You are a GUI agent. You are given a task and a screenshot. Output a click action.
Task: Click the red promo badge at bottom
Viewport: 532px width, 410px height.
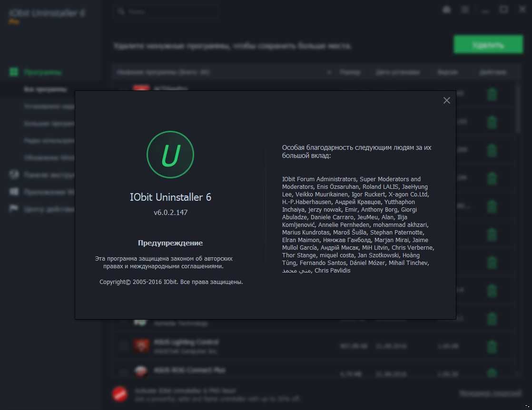[x=120, y=394]
